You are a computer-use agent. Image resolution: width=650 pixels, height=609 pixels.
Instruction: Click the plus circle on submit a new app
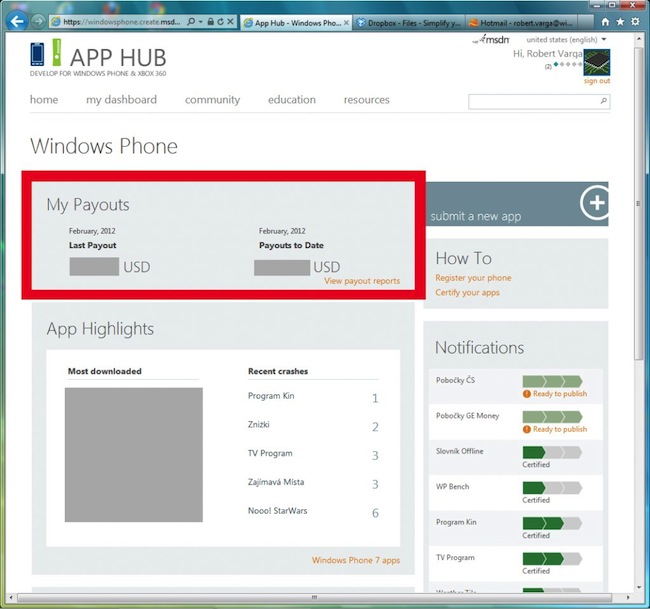click(595, 203)
